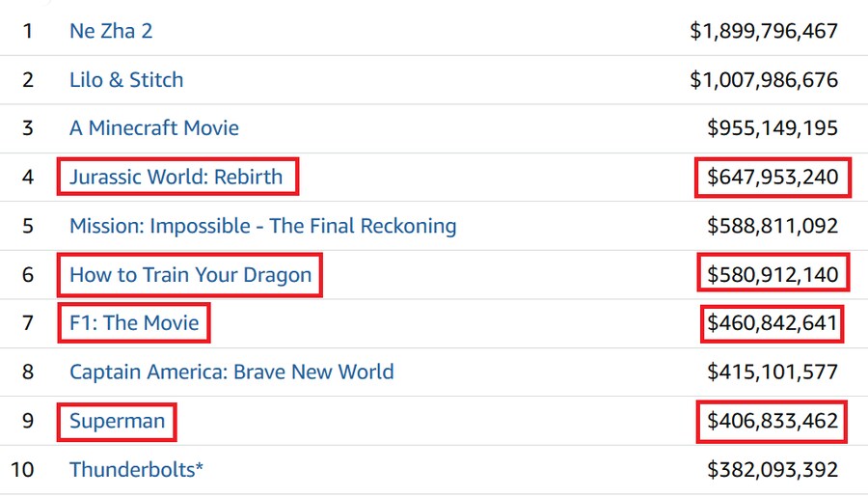The width and height of the screenshot is (868, 497).
Task: Click the F1: The Movie link
Action: tap(134, 322)
